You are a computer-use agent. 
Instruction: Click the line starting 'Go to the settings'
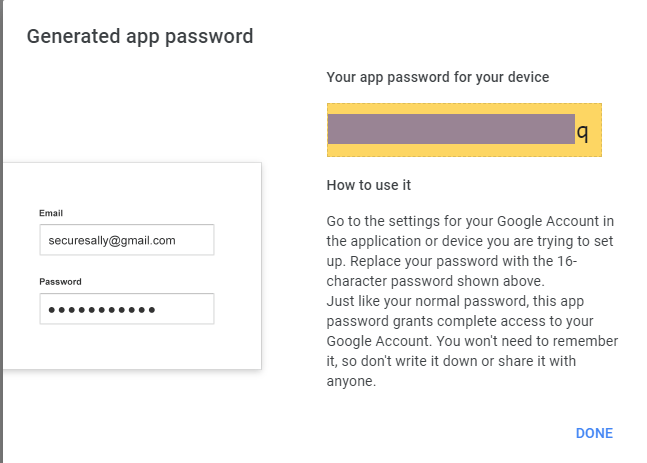point(470,219)
